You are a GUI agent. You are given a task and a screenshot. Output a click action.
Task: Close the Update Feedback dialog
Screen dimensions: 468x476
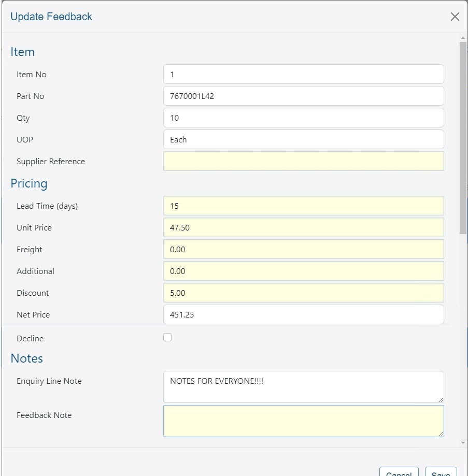point(455,17)
